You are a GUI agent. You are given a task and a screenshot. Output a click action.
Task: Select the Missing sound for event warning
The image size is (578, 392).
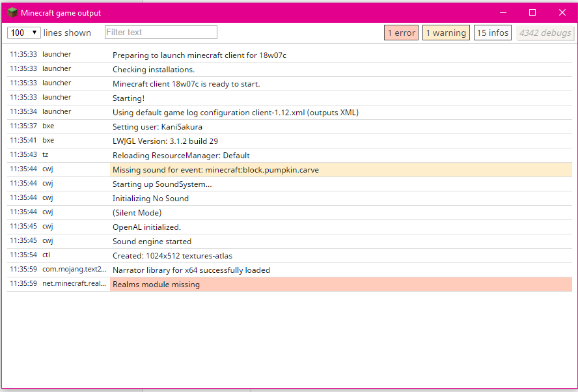point(340,170)
